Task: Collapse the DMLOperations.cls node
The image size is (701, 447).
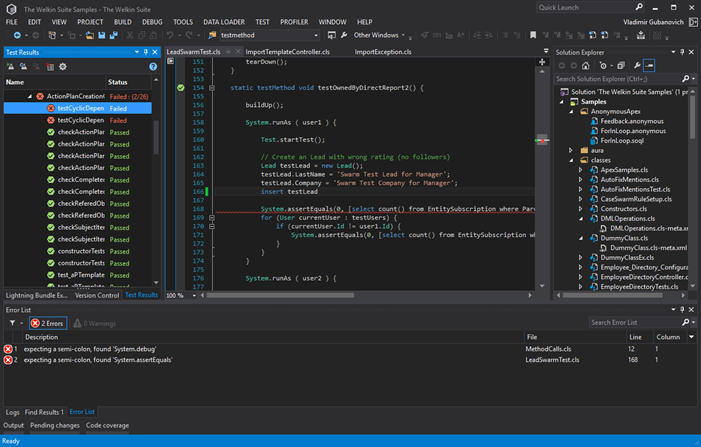Action: [581, 219]
